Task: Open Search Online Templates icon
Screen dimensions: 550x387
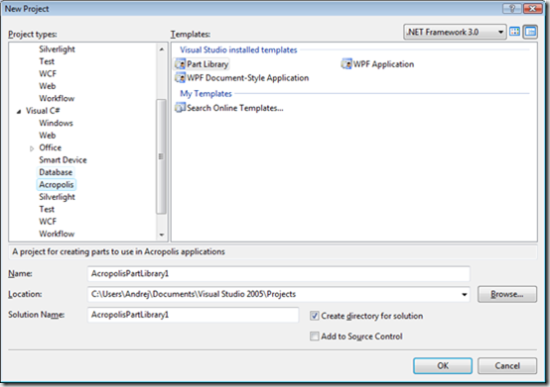Action: (x=180, y=108)
